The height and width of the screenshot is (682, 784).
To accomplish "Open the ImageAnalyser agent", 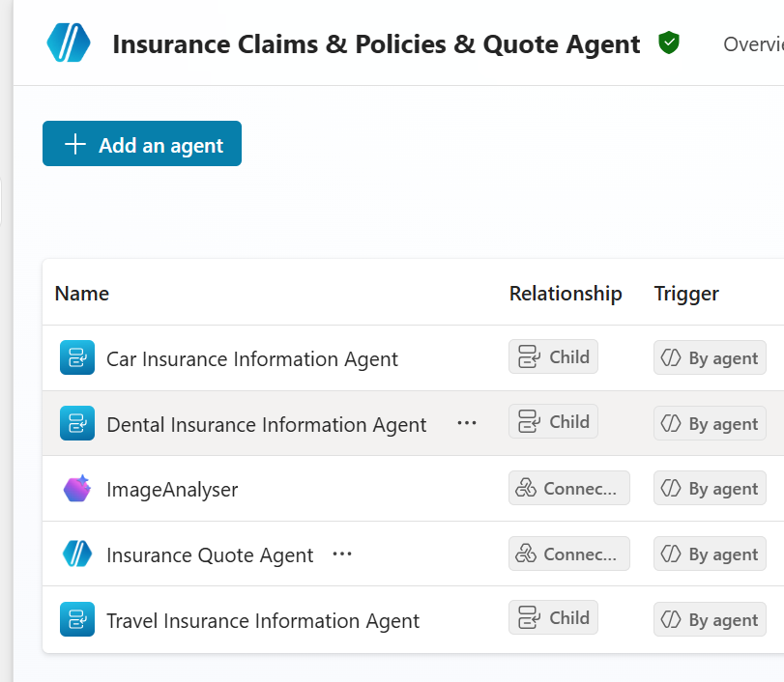I will 172,490.
